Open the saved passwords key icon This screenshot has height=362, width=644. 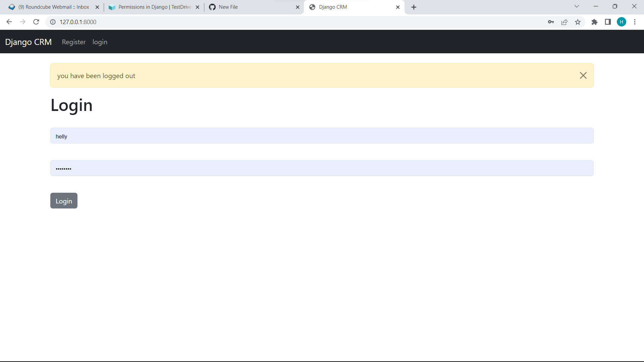point(551,22)
